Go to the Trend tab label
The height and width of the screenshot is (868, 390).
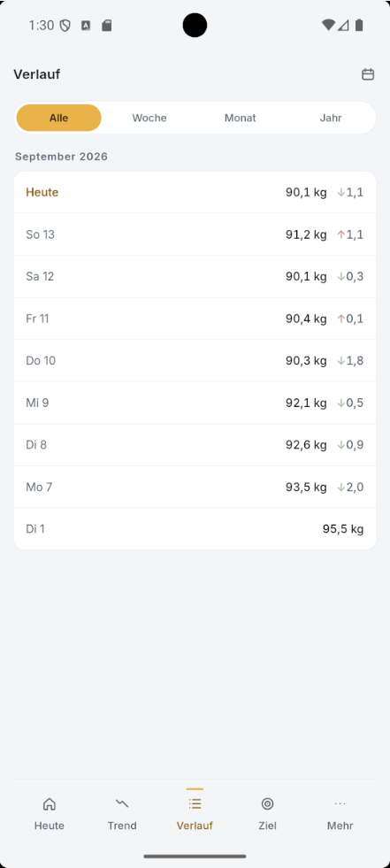coord(122,826)
